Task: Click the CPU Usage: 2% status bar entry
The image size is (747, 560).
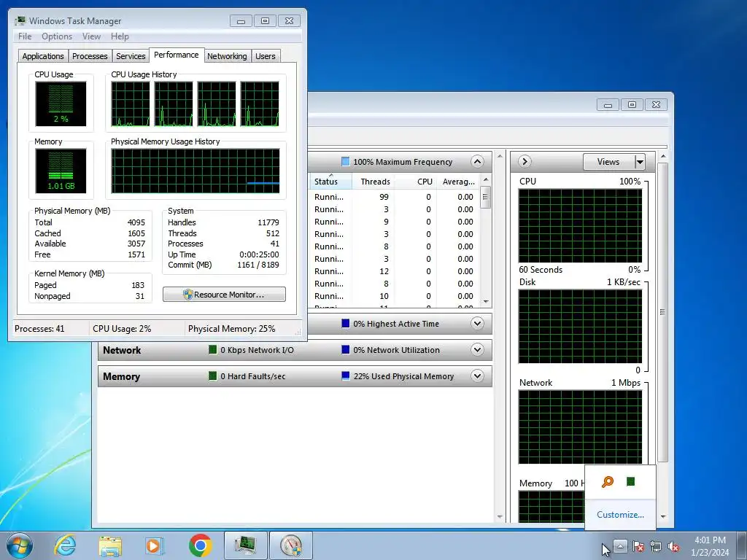Action: (x=122, y=329)
